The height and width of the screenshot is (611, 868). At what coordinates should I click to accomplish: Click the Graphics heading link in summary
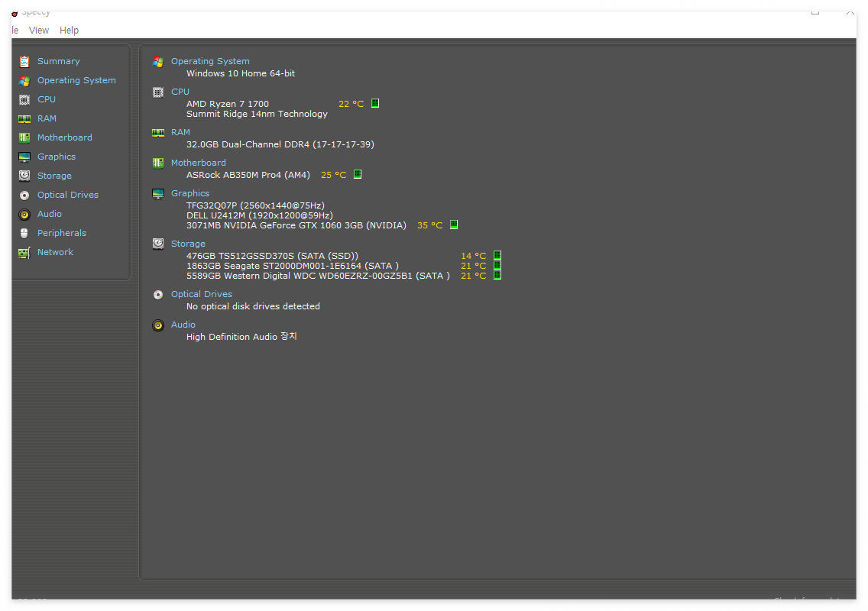[x=189, y=193]
